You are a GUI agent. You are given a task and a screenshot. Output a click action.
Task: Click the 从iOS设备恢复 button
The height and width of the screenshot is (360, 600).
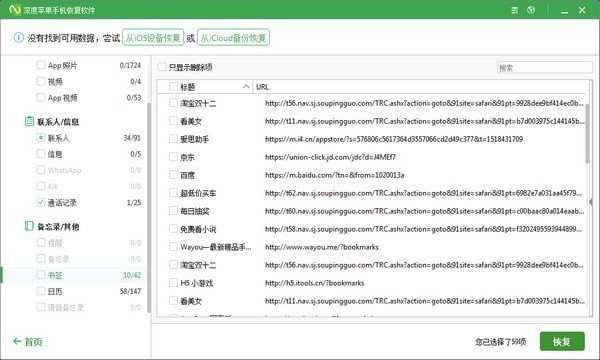153,37
